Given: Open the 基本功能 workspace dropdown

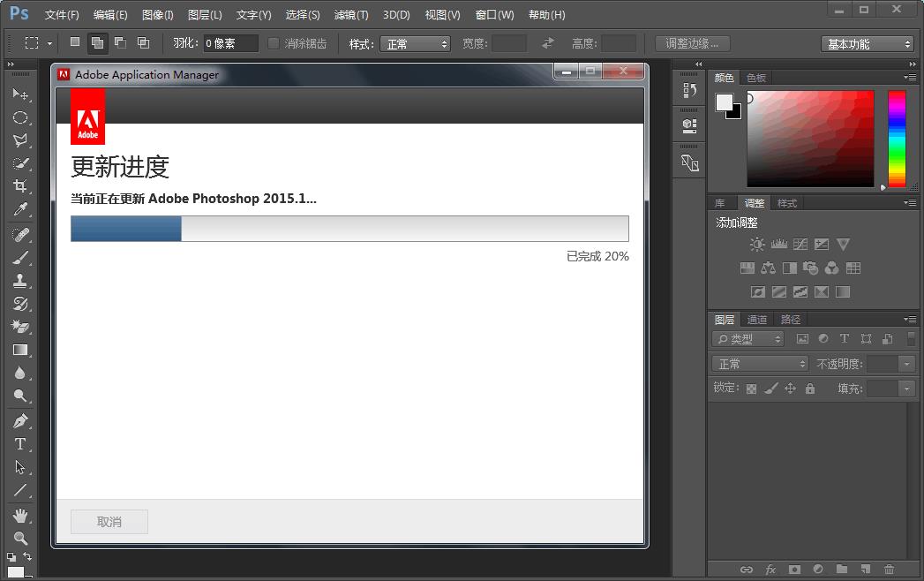Looking at the screenshot, I should click(867, 43).
